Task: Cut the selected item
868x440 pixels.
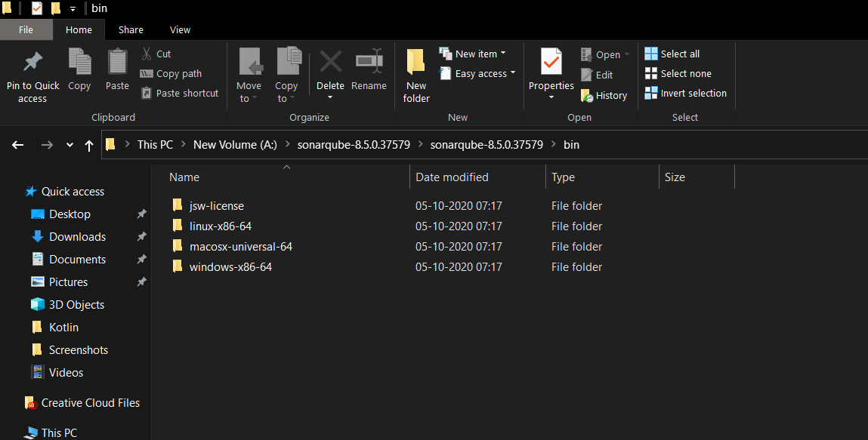Action: point(156,54)
